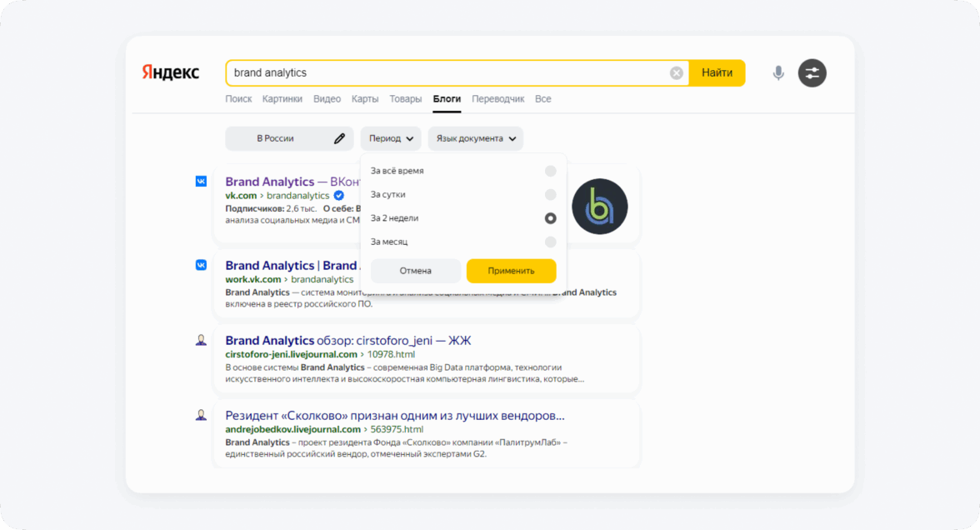Image resolution: width=980 pixels, height=530 pixels.
Task: Switch to the Товары tab
Action: (x=406, y=98)
